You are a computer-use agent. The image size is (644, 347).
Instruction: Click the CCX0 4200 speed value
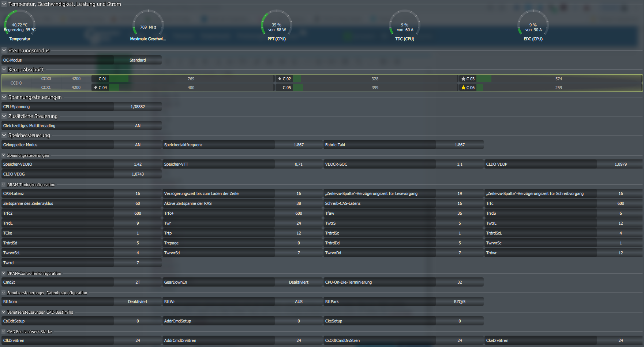pyautogui.click(x=76, y=79)
